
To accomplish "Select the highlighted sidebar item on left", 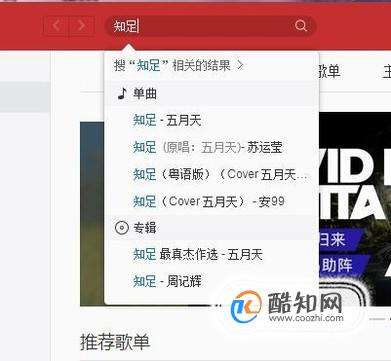I will tap(25, 97).
